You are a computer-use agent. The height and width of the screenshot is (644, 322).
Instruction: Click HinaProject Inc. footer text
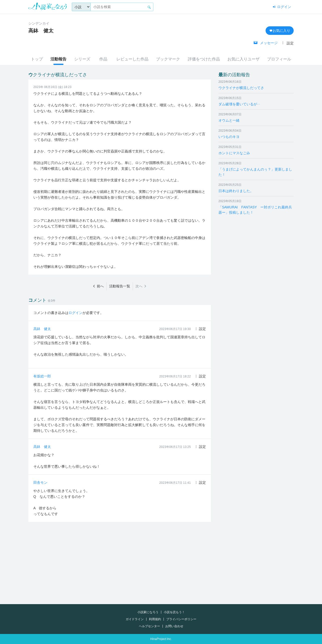161,639
